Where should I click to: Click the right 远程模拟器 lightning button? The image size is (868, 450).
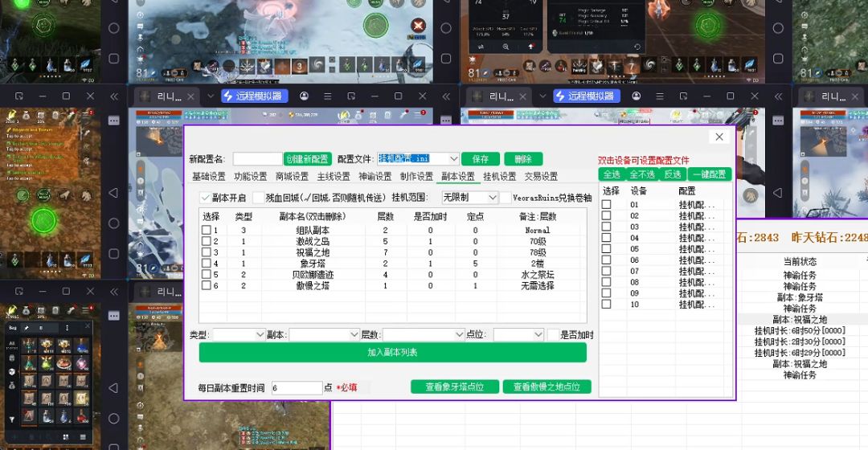[587, 96]
